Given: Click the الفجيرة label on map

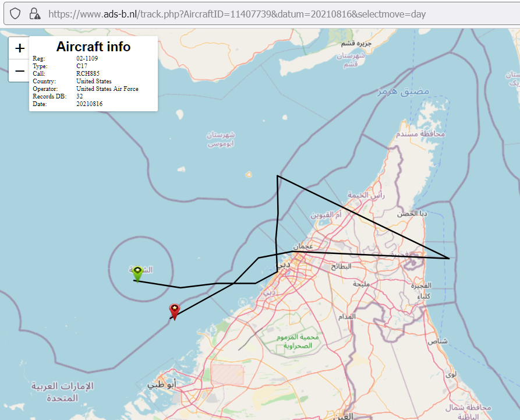Looking at the screenshot, I should click(421, 285).
